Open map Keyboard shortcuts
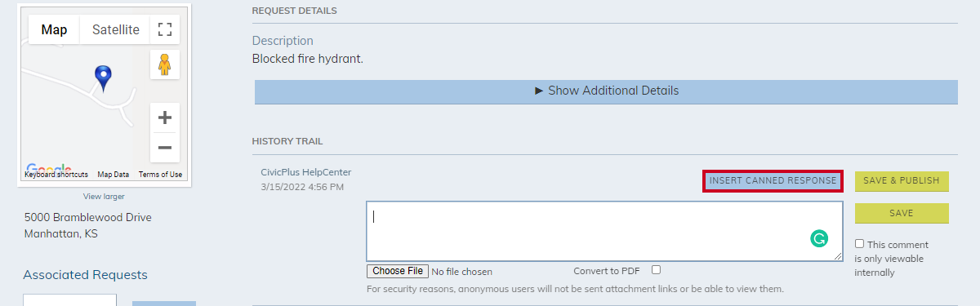The image size is (980, 306). point(56,175)
